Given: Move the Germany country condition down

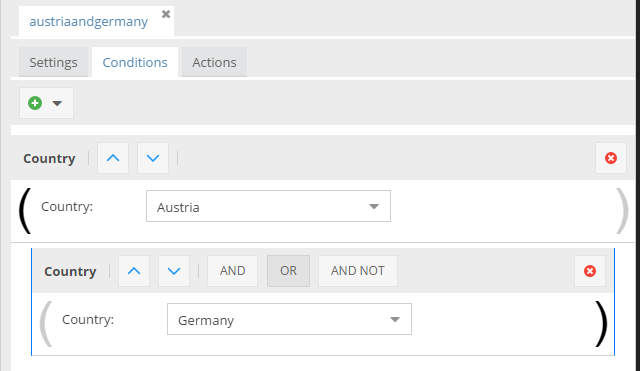Looking at the screenshot, I should [174, 271].
